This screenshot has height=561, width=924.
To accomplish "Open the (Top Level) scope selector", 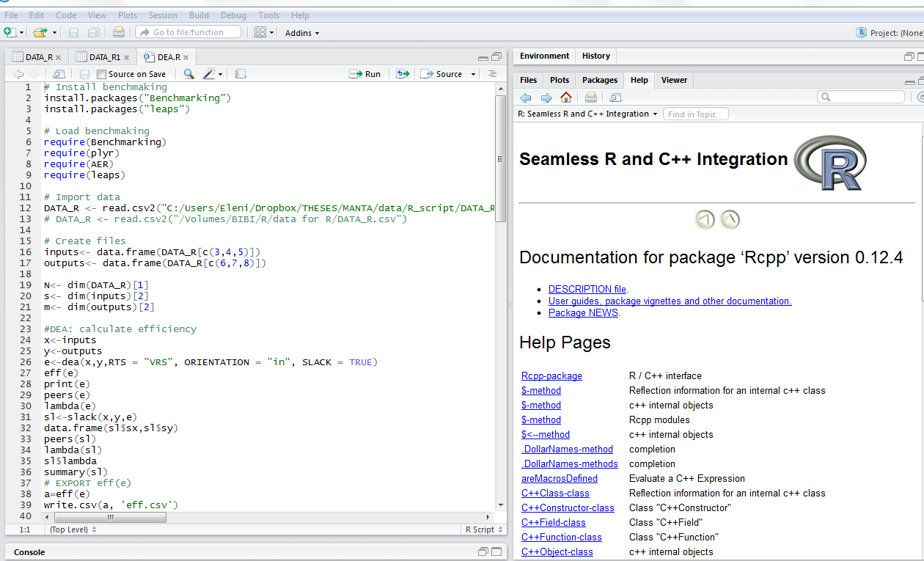I will pos(73,529).
